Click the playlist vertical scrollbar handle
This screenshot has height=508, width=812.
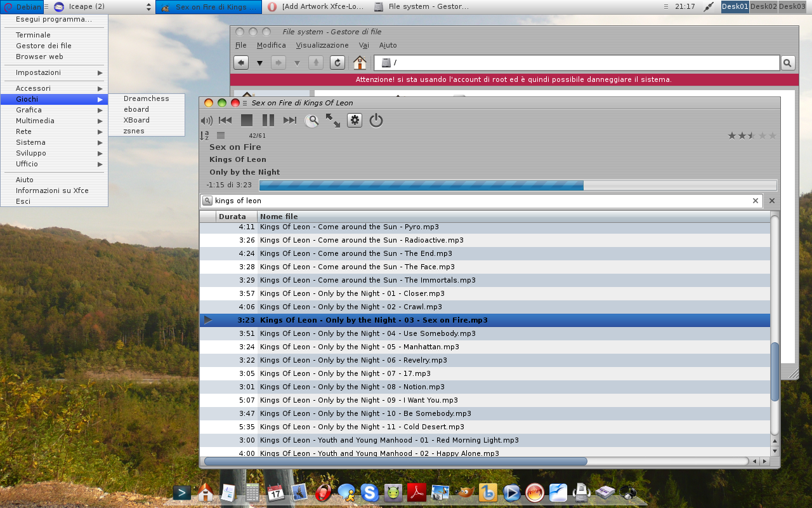(x=775, y=371)
